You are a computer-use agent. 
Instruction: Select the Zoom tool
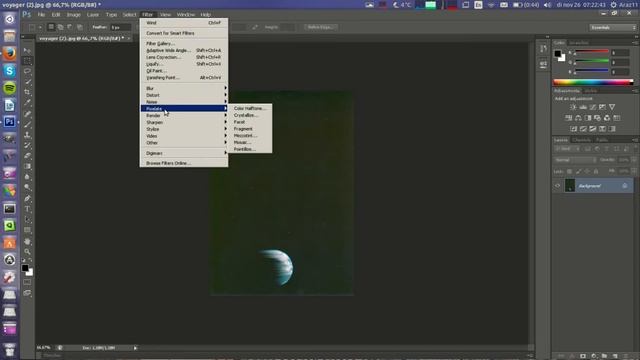coord(27,252)
